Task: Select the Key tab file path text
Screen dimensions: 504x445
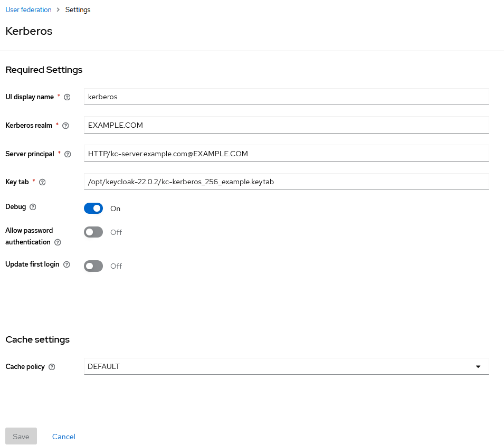Action: [286, 181]
